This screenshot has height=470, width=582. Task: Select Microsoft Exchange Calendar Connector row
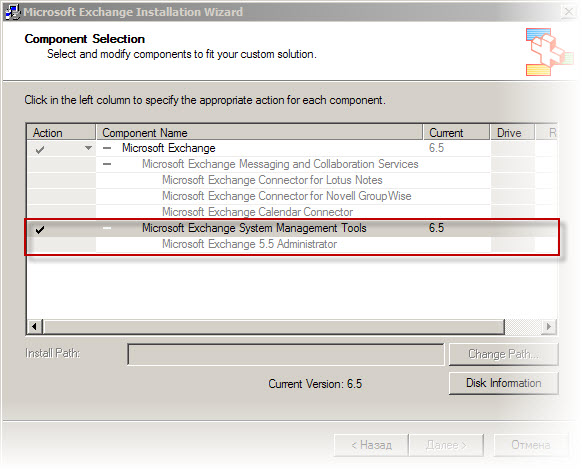click(292, 212)
